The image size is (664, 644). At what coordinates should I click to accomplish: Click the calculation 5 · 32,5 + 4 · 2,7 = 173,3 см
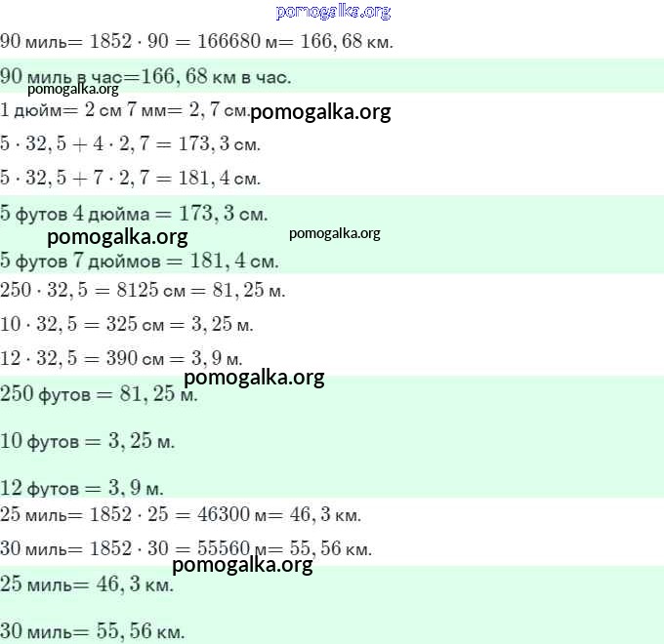[x=131, y=144]
